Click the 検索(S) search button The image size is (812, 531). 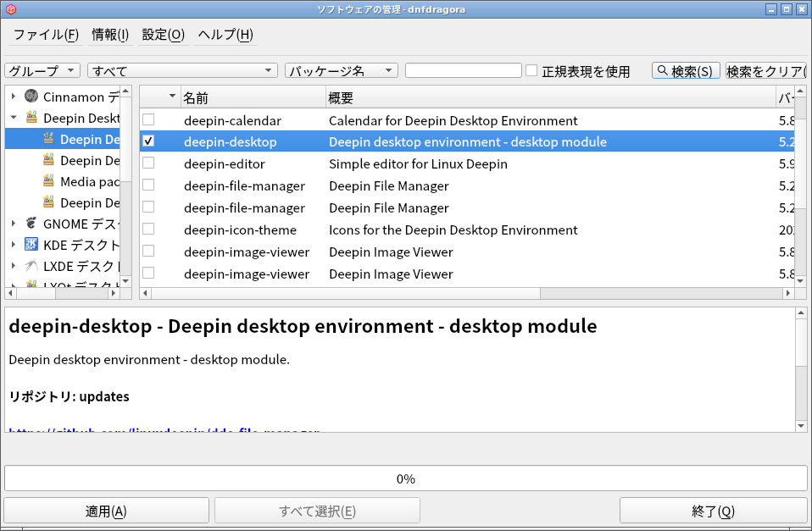[686, 70]
